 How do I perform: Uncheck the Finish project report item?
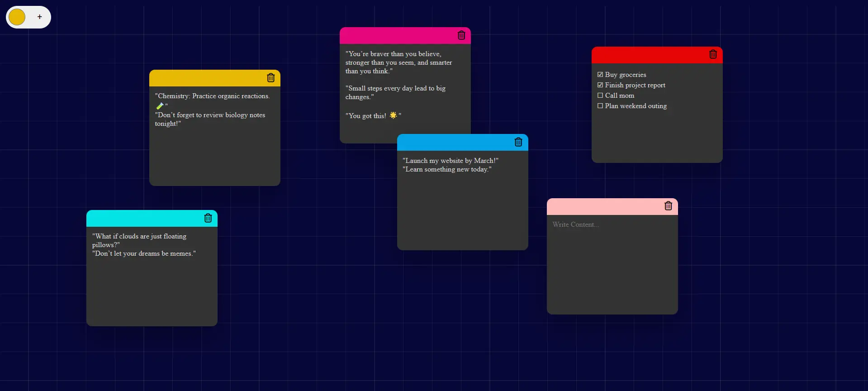pos(600,85)
